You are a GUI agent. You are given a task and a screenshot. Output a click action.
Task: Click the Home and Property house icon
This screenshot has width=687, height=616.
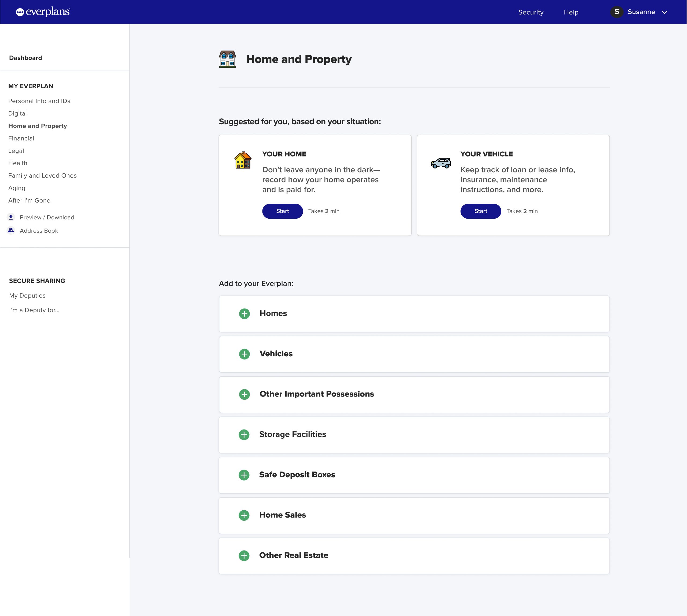click(228, 59)
